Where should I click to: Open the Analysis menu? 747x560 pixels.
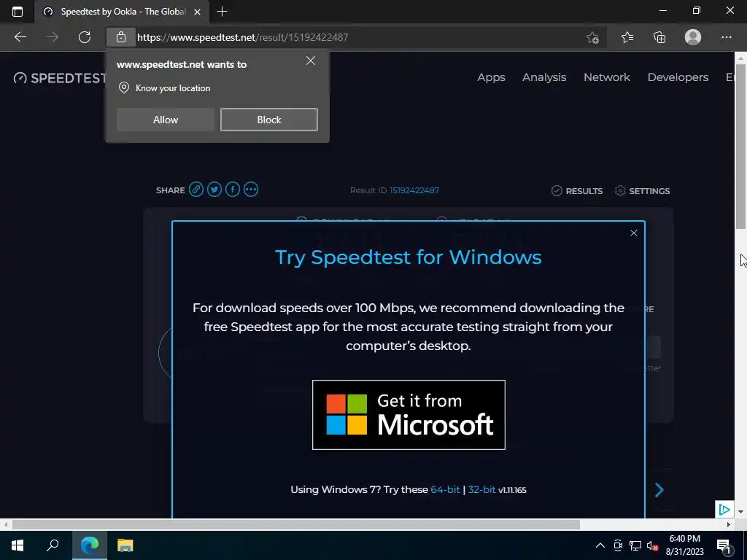pos(544,77)
